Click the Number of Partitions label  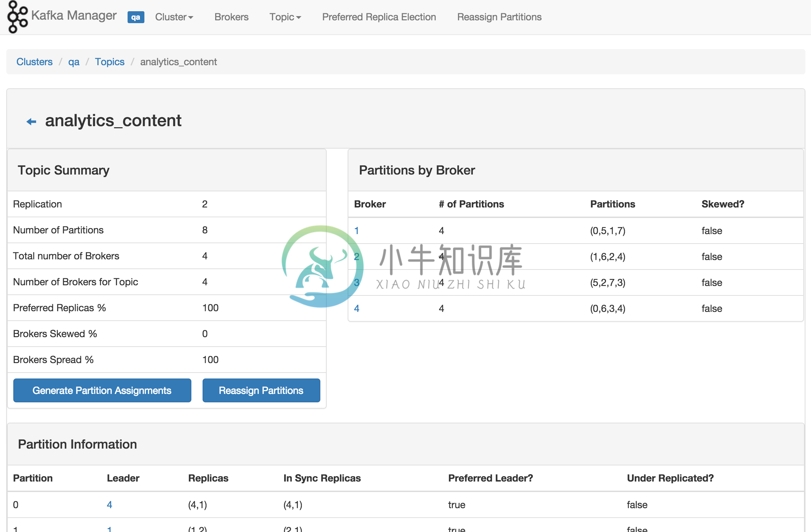point(58,230)
